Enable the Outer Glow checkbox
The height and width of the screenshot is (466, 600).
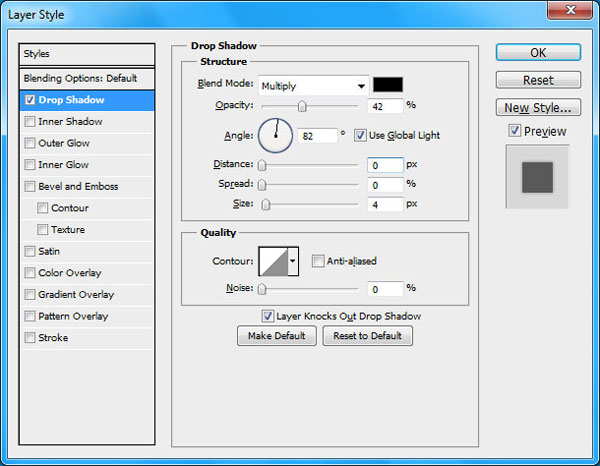[x=30, y=143]
